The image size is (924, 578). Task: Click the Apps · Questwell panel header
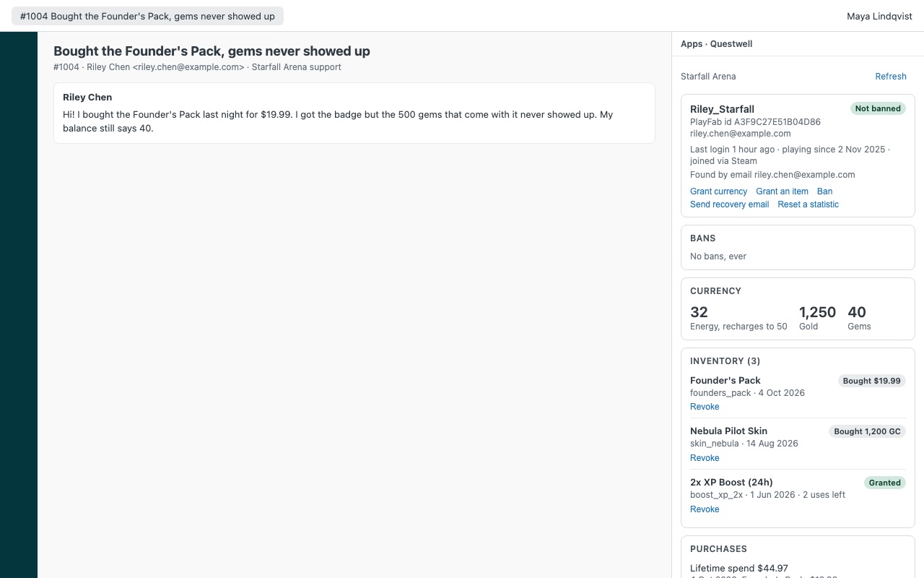(716, 44)
